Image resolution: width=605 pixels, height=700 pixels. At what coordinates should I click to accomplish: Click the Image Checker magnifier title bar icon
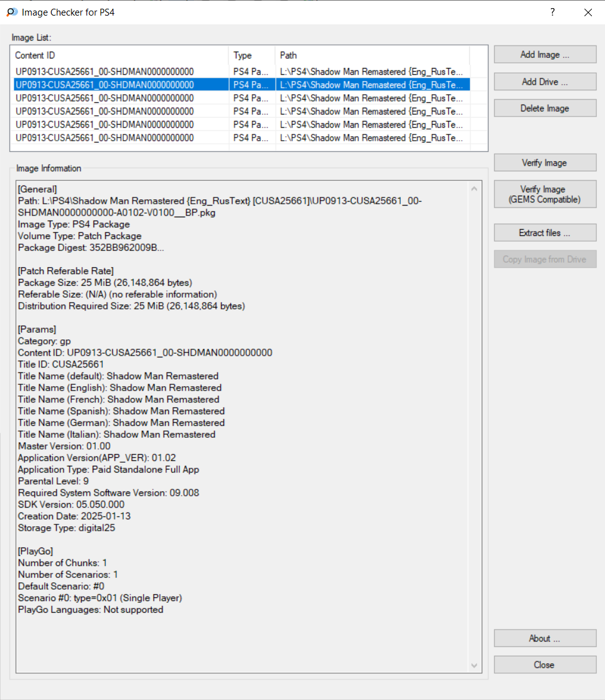coord(12,12)
